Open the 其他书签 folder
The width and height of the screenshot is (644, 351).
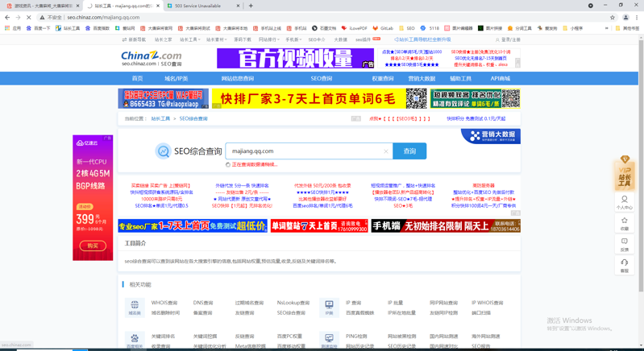[x=627, y=28]
